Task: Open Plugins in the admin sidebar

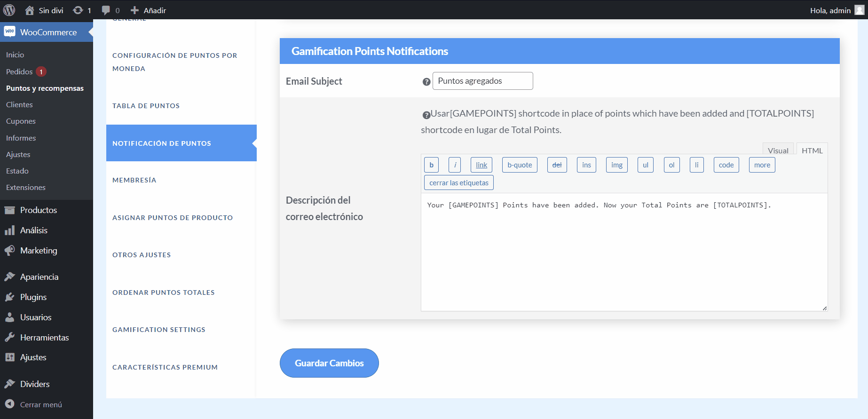Action: click(x=33, y=297)
